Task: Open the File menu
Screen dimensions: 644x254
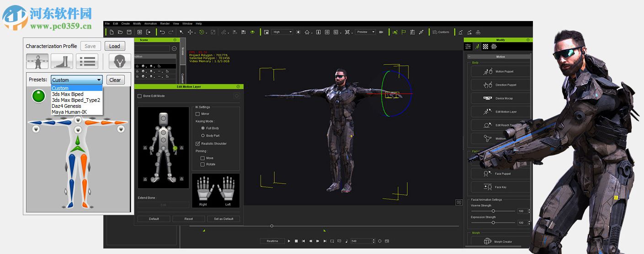Action: [x=107, y=24]
